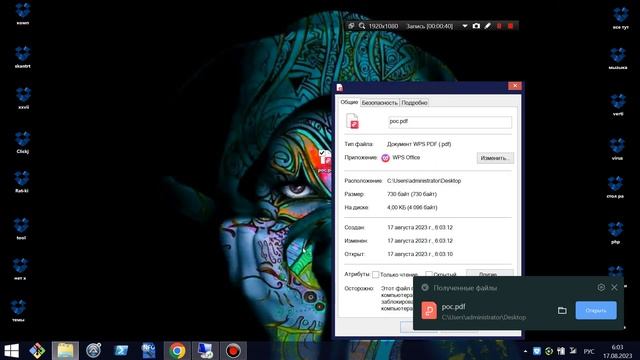Click the Открыть button in notification
Image resolution: width=640 pixels, height=360 pixels.
coord(596,311)
